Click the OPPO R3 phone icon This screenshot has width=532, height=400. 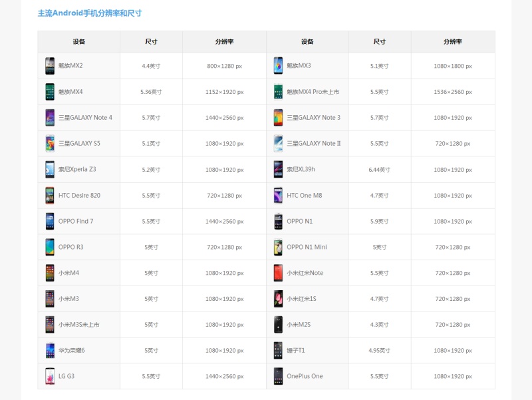(x=50, y=247)
